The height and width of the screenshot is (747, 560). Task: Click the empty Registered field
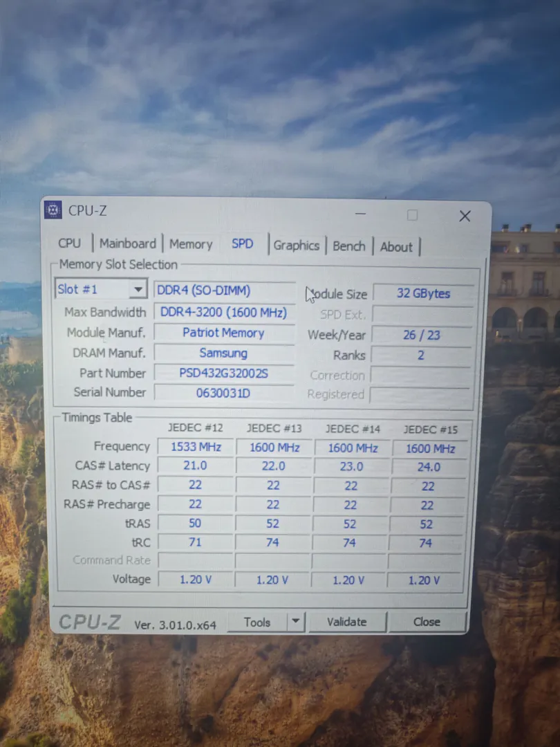[x=419, y=395]
